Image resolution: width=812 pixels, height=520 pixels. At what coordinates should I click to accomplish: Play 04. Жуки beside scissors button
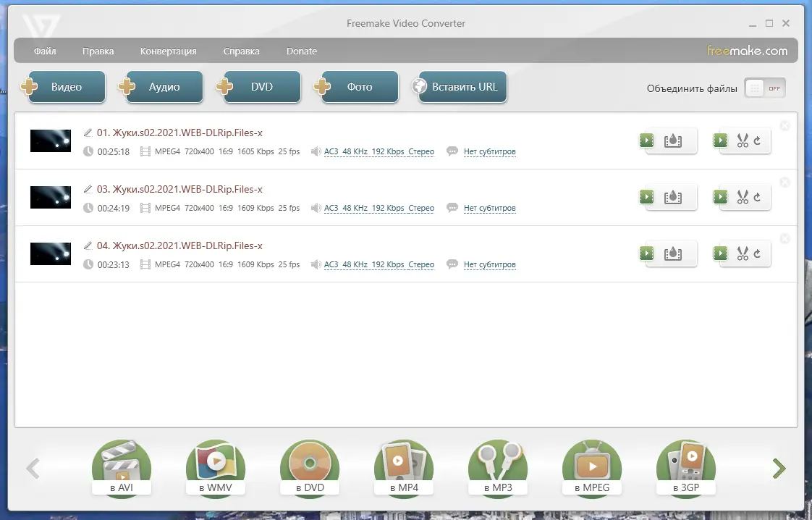coord(720,253)
